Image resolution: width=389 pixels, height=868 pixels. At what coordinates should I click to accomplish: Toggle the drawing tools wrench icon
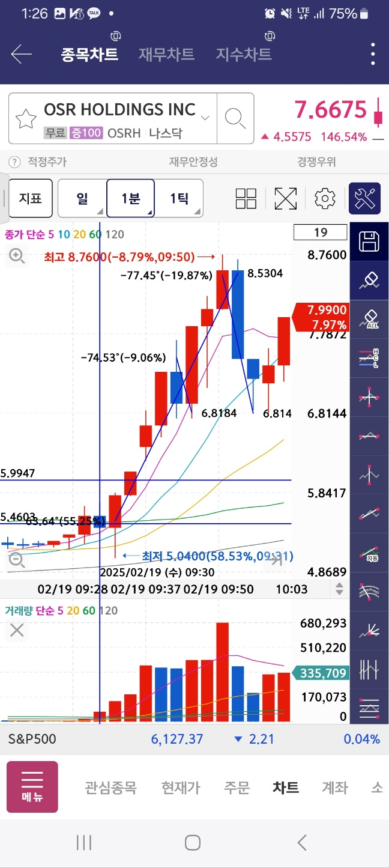pyautogui.click(x=365, y=198)
